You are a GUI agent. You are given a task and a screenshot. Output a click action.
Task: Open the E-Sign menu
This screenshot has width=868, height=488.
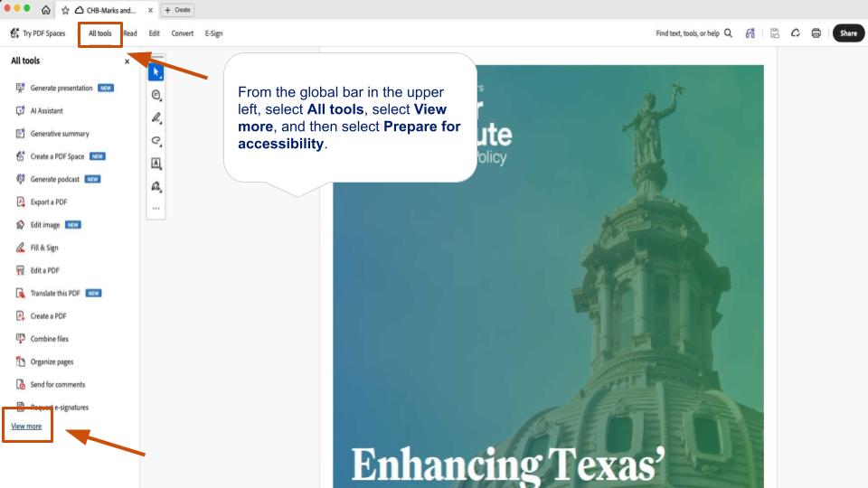(x=213, y=33)
